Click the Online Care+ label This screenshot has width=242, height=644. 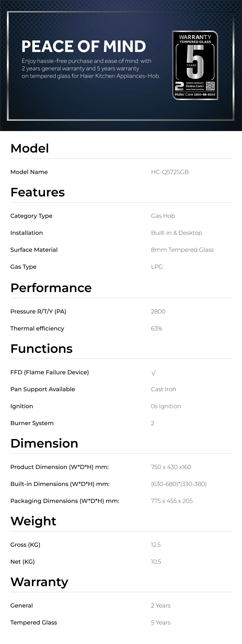pyautogui.click(x=195, y=86)
